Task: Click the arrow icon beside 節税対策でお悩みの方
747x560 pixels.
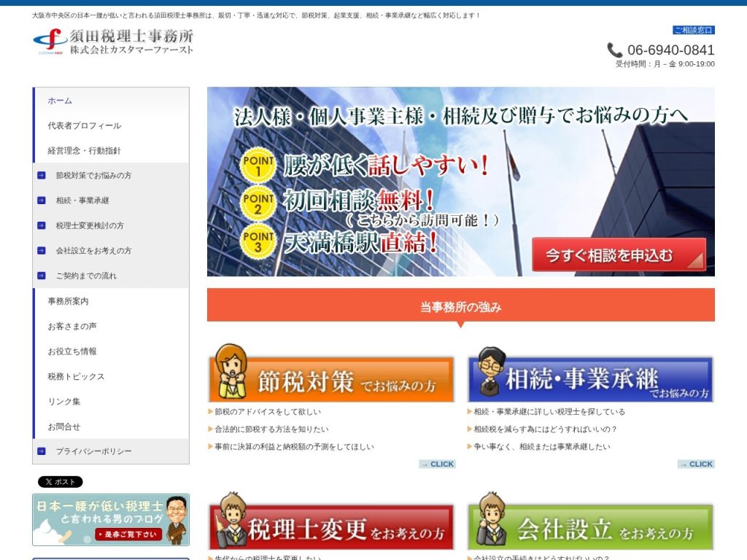Action: (42, 175)
